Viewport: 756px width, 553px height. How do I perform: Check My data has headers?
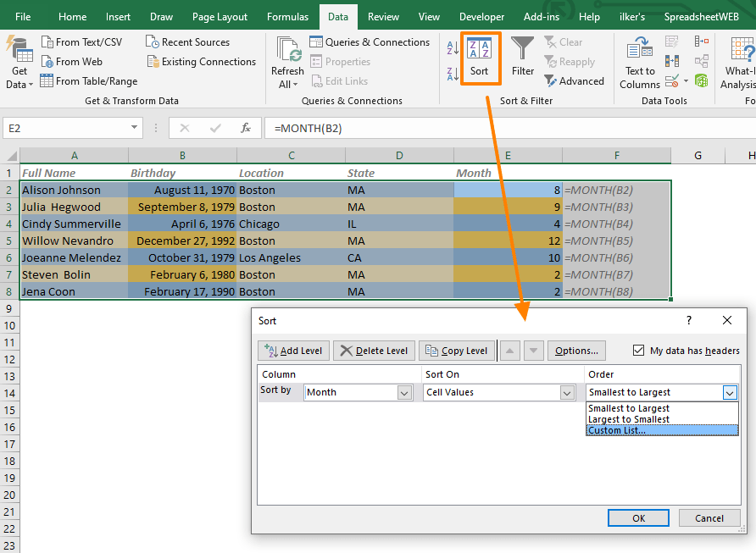point(637,351)
